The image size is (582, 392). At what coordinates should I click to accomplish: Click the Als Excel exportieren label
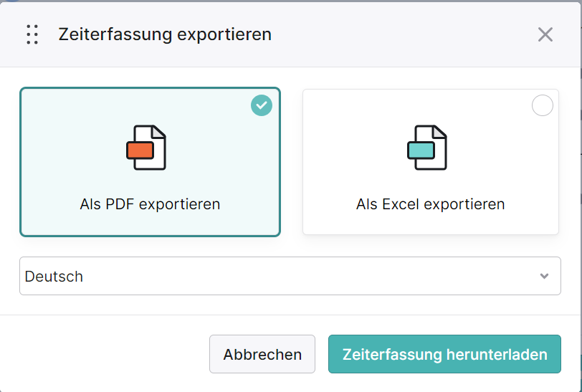click(431, 204)
